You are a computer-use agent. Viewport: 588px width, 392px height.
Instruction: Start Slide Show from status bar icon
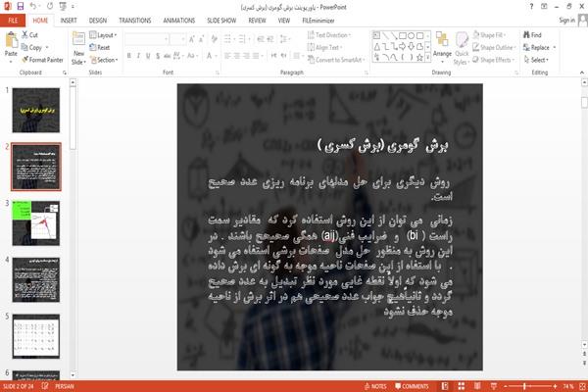click(x=494, y=386)
